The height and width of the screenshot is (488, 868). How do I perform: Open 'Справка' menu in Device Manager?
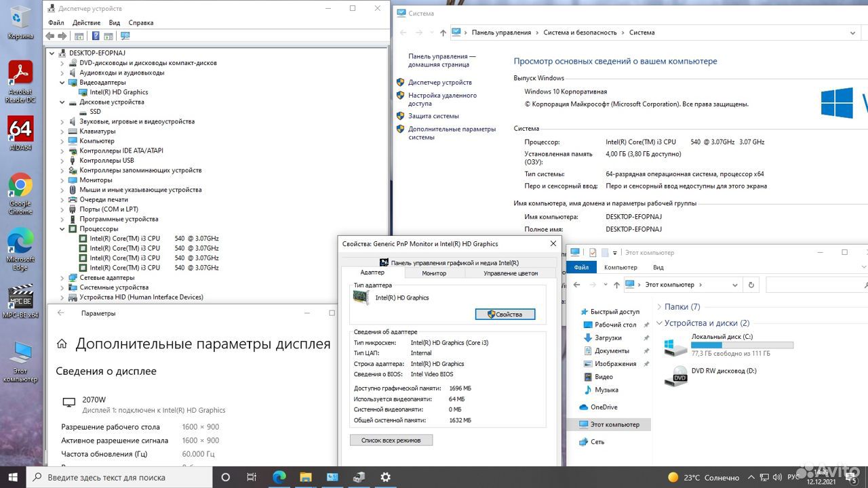141,22
